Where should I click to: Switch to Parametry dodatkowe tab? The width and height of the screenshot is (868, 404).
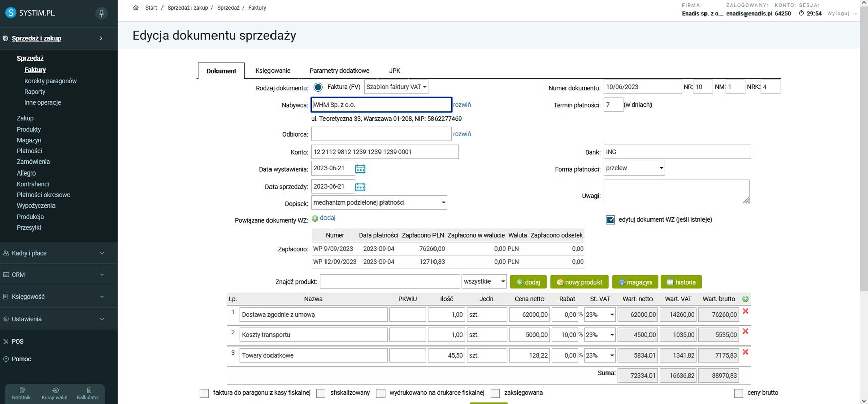(340, 71)
